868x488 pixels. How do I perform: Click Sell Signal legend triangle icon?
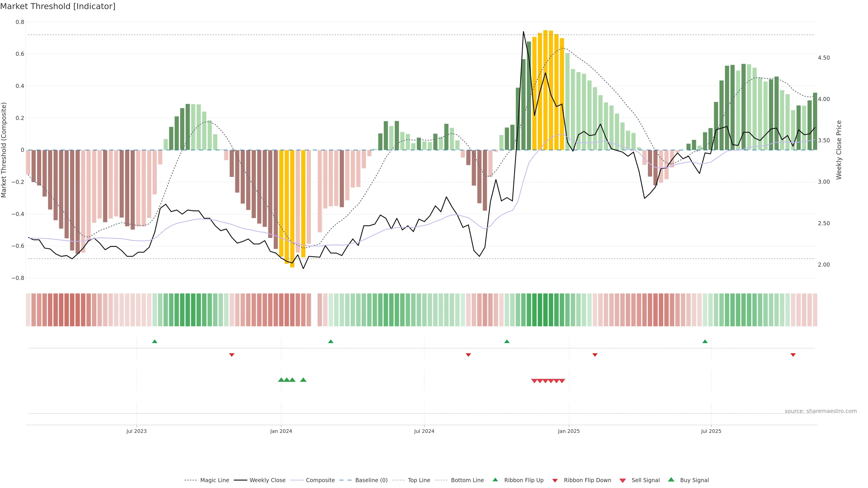(x=623, y=481)
